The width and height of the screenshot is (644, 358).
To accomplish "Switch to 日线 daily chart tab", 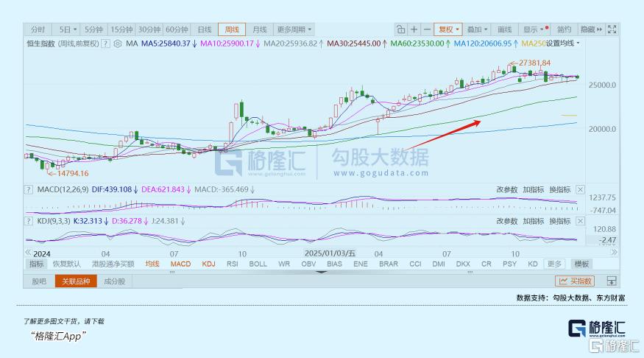I will (204, 29).
